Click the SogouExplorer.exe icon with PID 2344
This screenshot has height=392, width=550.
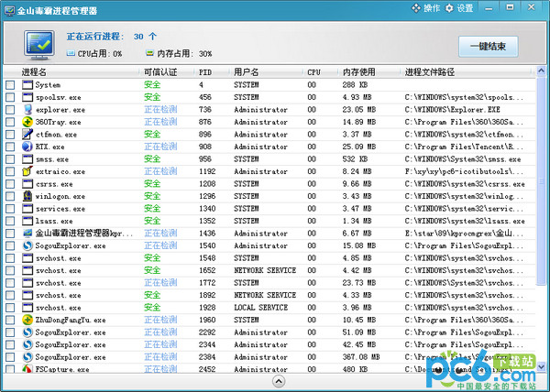[27, 344]
